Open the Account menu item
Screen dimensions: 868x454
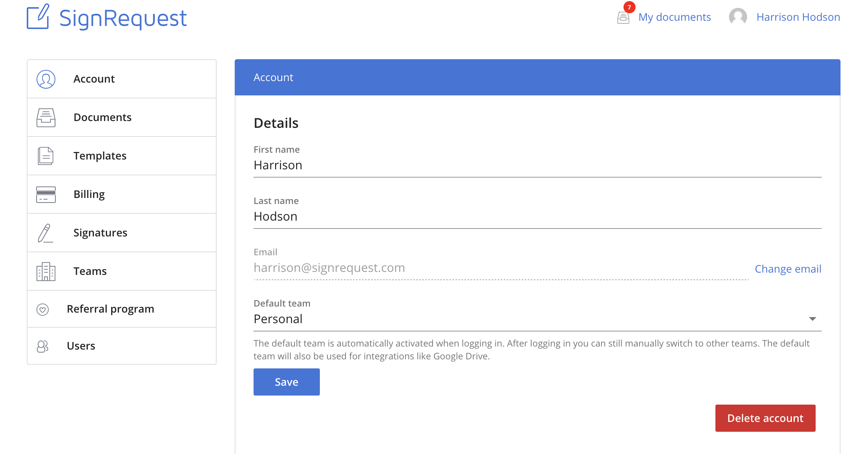122,79
